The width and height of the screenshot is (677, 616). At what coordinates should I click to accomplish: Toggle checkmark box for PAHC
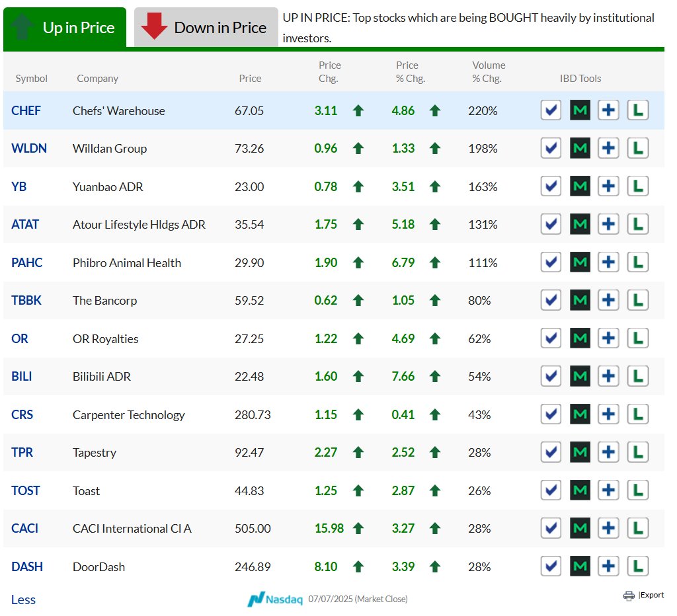(x=551, y=262)
